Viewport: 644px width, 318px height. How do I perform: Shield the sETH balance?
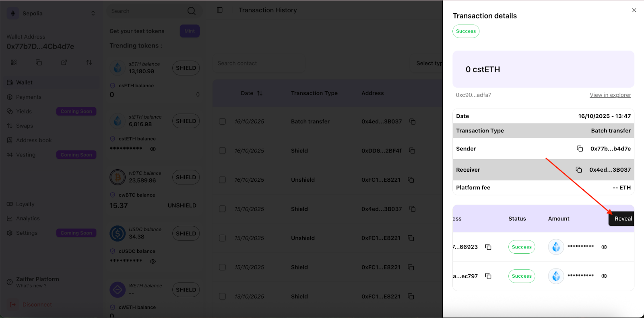click(x=186, y=68)
